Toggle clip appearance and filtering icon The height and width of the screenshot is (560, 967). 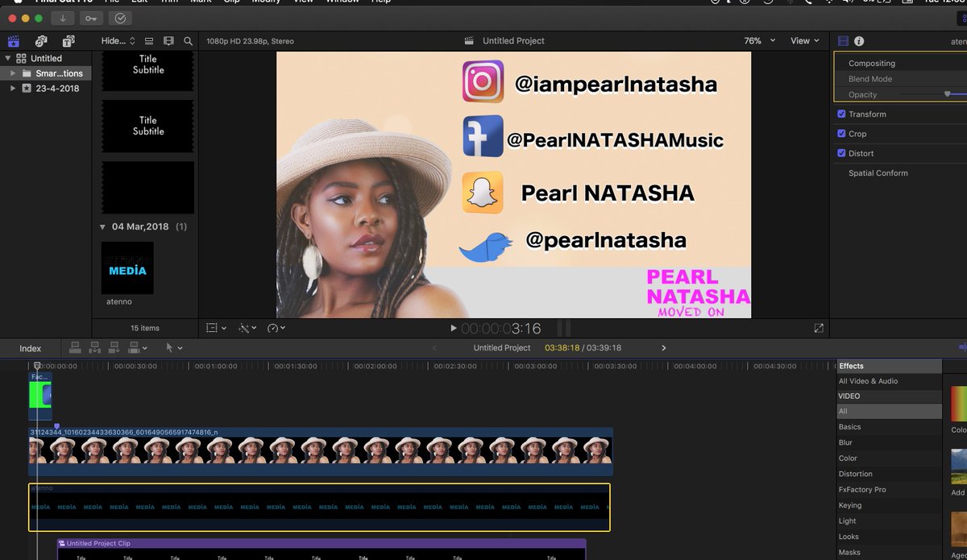pyautogui.click(x=149, y=41)
